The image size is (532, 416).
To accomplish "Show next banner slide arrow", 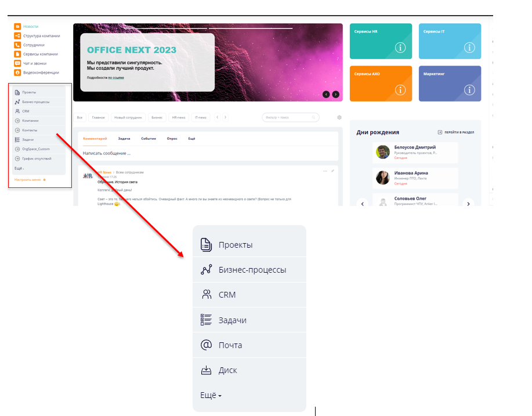I will pos(335,95).
